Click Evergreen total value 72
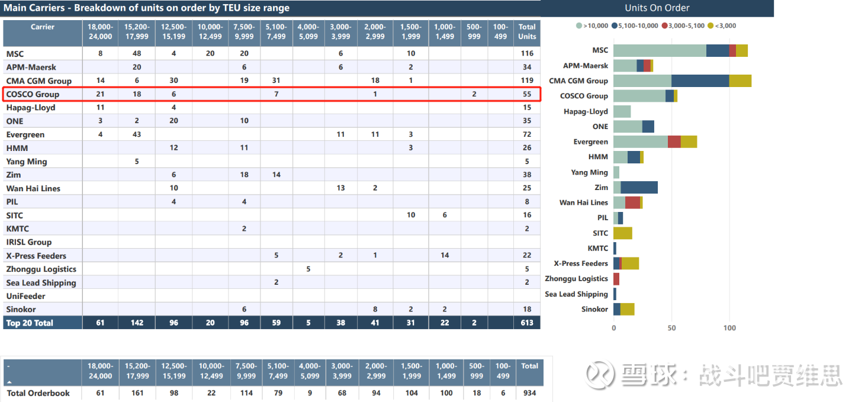This screenshot has height=402, width=868. pyautogui.click(x=527, y=134)
